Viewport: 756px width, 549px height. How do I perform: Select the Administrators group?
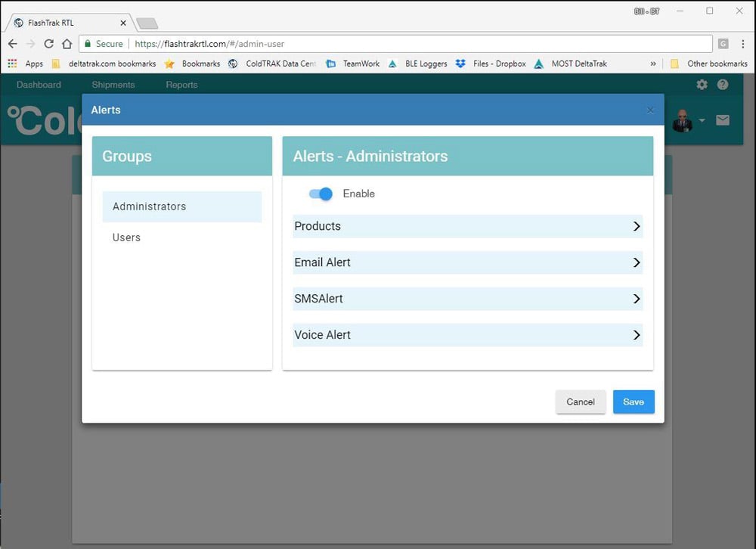[181, 206]
